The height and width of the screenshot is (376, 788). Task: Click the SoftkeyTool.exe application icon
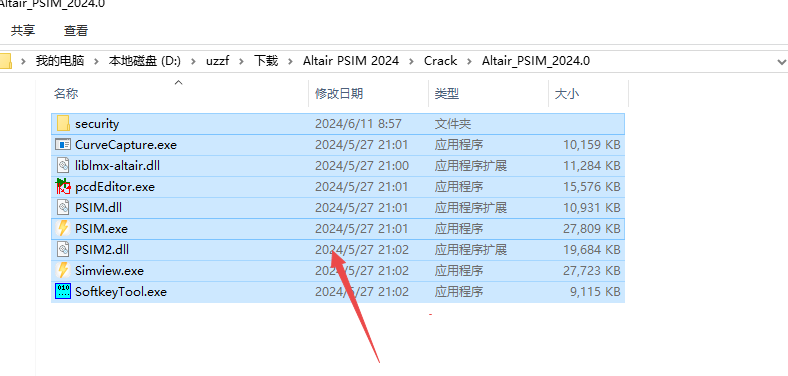pyautogui.click(x=63, y=292)
